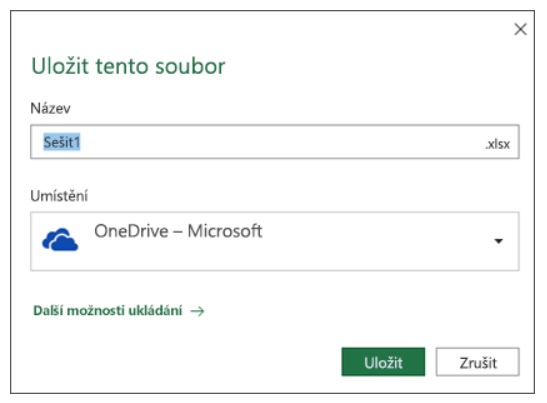Click the blue OneDrive cloud icon
Screen dimensions: 547x403
[x=60, y=240]
